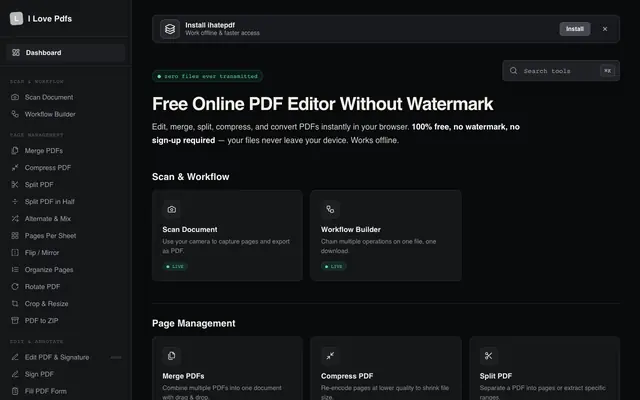Click the scissors icon next to Split PDF in sidebar
This screenshot has width=640, height=400.
(x=15, y=184)
